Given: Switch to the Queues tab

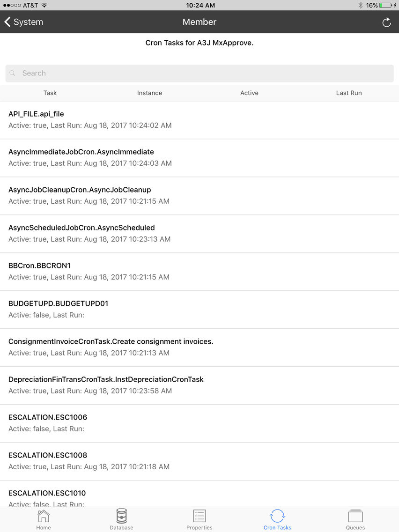Looking at the screenshot, I should (355, 519).
